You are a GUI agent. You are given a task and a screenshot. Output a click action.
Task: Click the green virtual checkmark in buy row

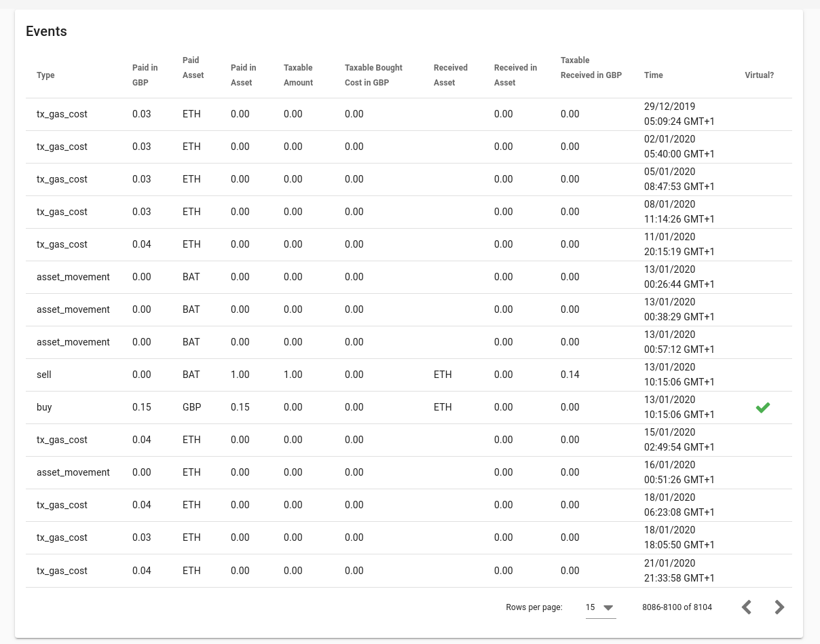tap(763, 407)
